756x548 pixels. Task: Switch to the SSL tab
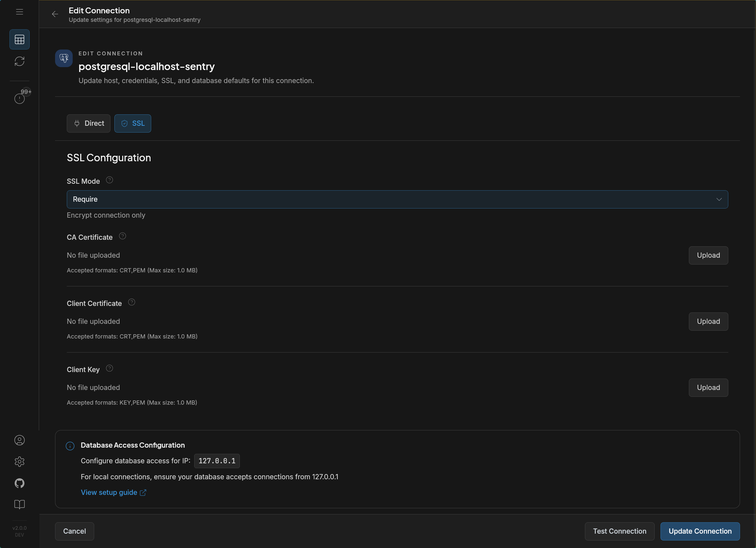tap(133, 123)
